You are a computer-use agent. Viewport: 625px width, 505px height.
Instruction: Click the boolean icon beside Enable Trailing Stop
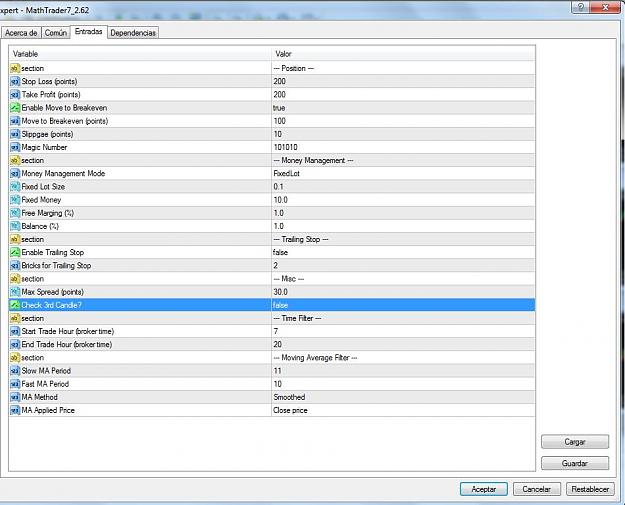[x=15, y=252]
